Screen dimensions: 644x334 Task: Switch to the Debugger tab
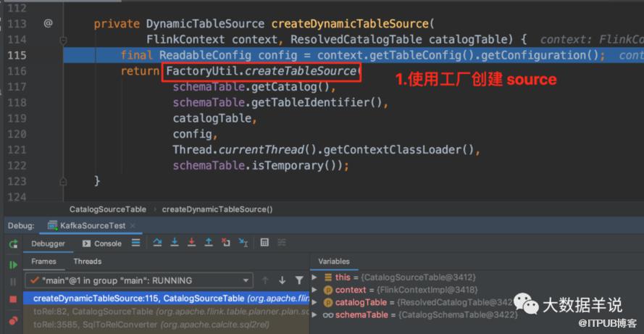(48, 243)
